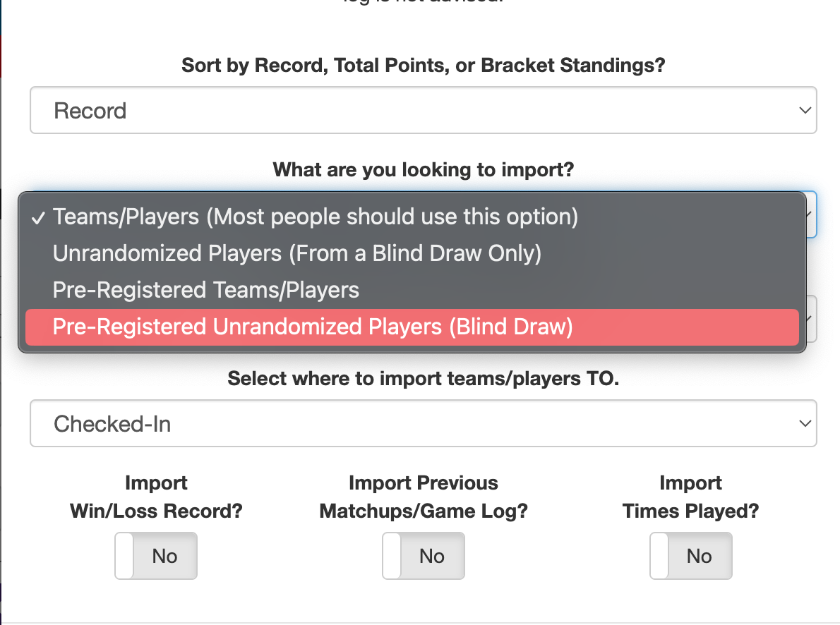Screen dimensions: 840x625
Task: Open the sort dropdown showing 'Record' text
Action: pos(422,111)
